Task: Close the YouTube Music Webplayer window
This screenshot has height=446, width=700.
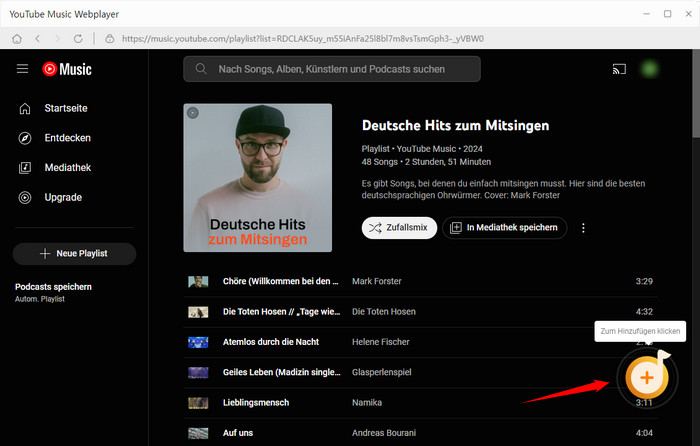Action: coord(688,14)
